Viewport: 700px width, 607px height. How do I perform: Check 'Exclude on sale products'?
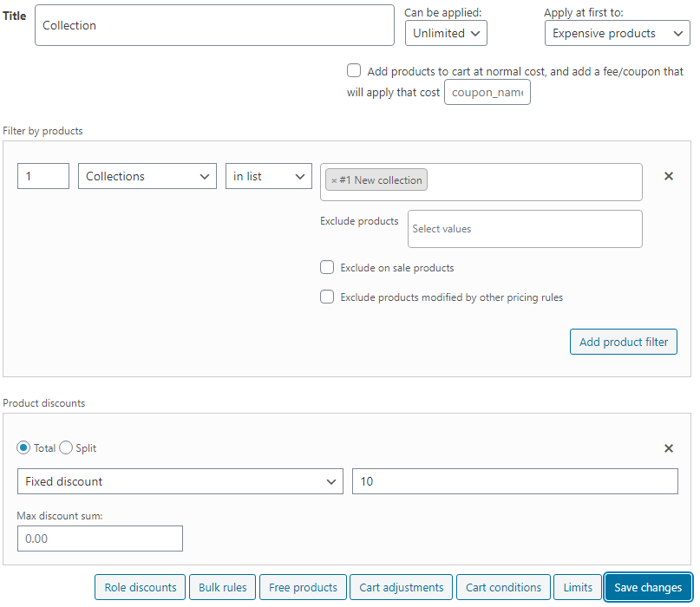[x=327, y=267]
